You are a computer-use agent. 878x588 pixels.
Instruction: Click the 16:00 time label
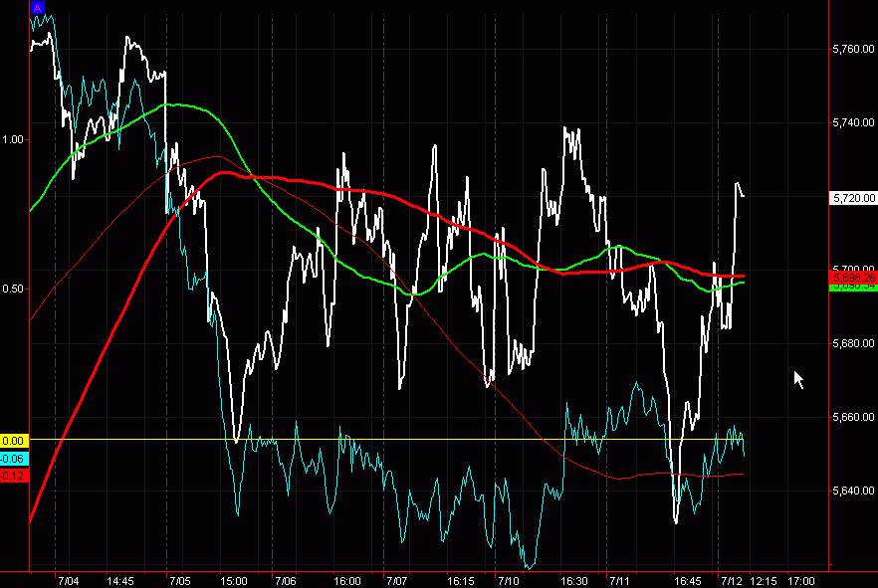347,581
